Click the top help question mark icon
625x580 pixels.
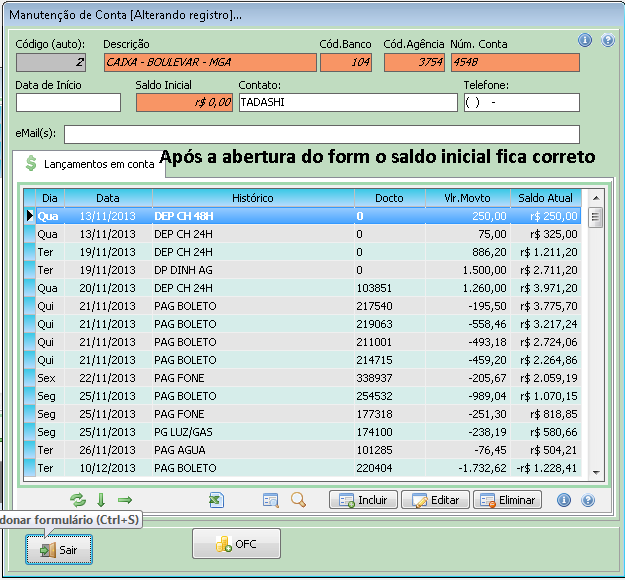(607, 41)
